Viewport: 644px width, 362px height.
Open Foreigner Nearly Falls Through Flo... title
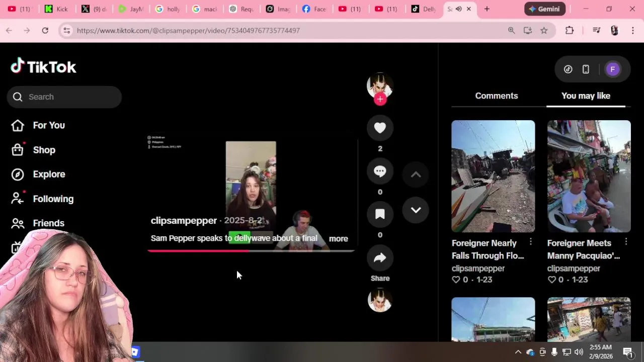coord(488,249)
